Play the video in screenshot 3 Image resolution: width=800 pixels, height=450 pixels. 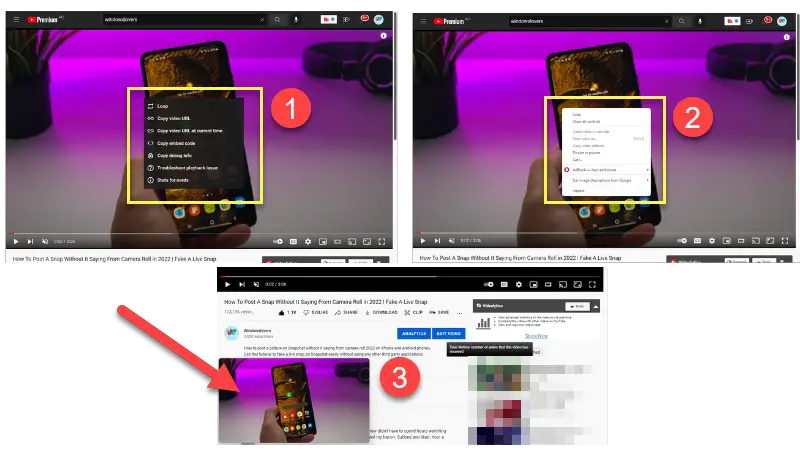228,284
